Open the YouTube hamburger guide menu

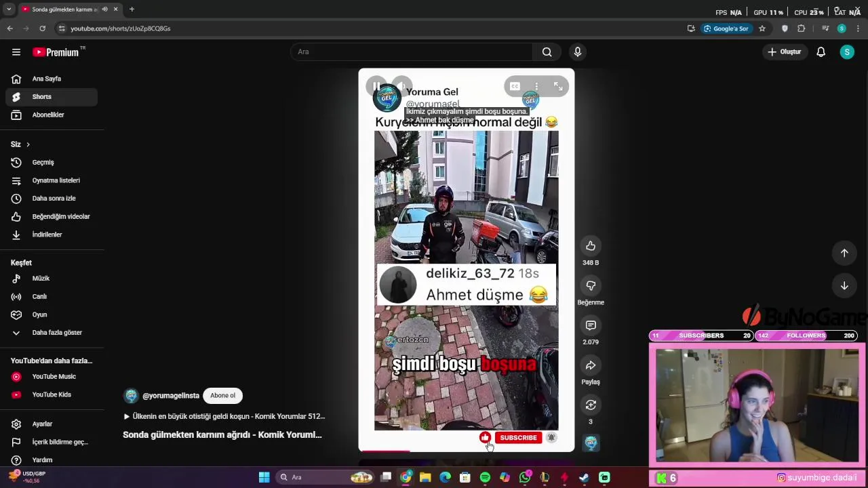(x=16, y=52)
